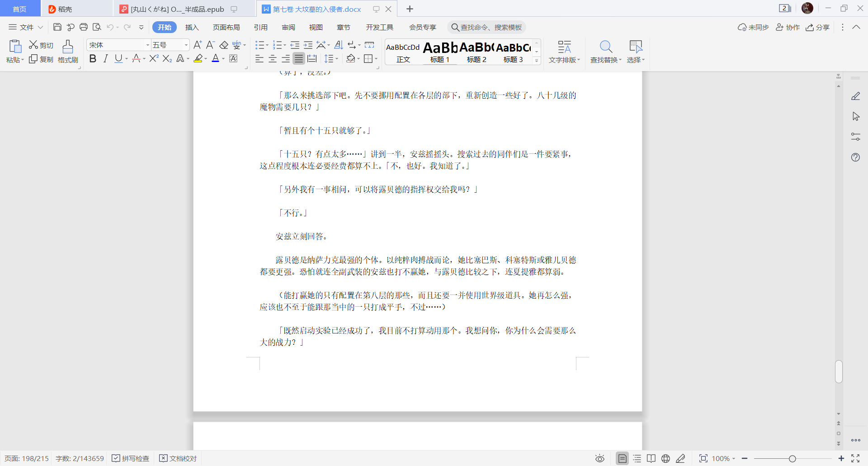This screenshot has width=868, height=466.
Task: Toggle eye protection mode icon in status bar
Action: [600, 458]
